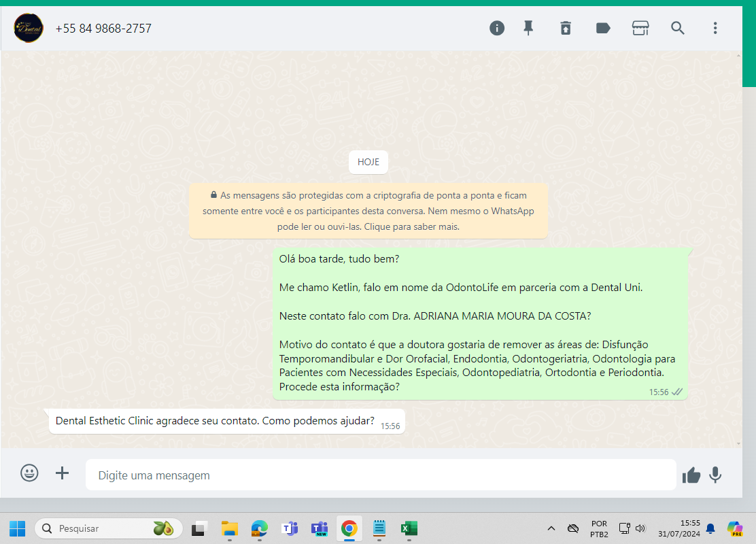The width and height of the screenshot is (756, 544).
Task: Click the encryption notice to learn more
Action: coord(368,211)
